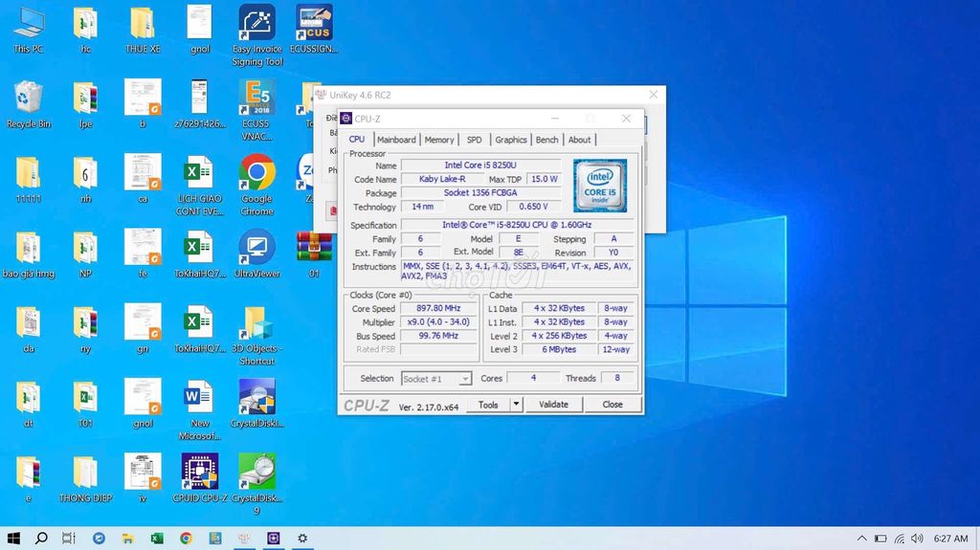Open the SPD tab
Viewport: 980px width, 550px height.
[475, 140]
